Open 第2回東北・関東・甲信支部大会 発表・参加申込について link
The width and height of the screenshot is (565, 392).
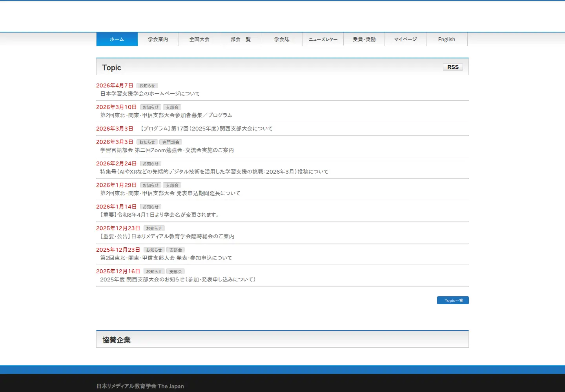click(x=166, y=258)
